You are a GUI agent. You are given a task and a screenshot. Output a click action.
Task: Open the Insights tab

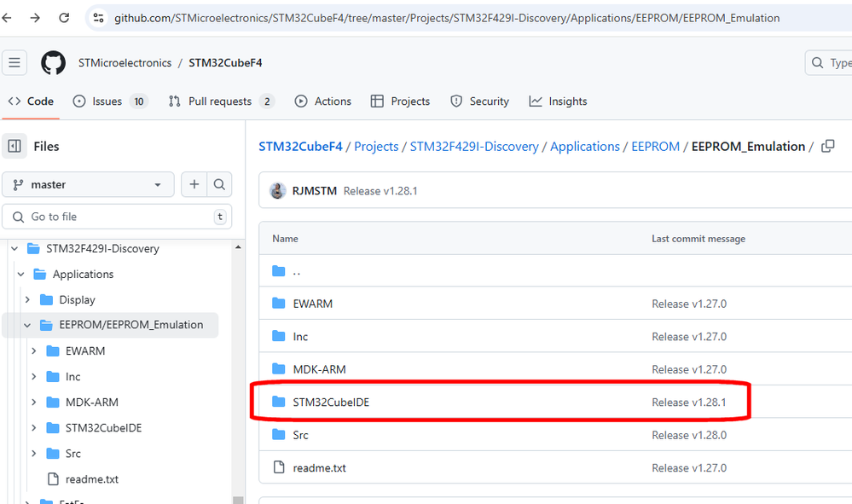pos(558,101)
